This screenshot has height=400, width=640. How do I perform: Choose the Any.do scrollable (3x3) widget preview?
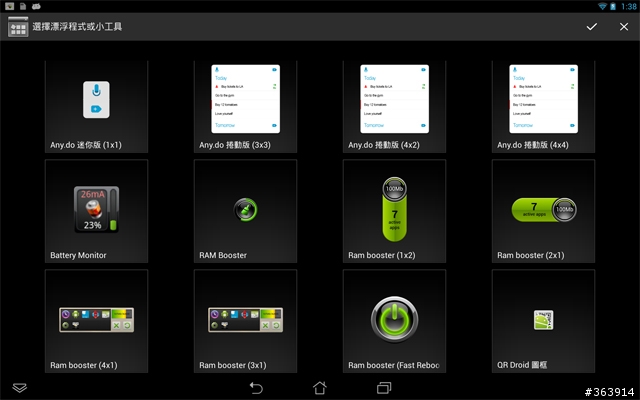245,99
